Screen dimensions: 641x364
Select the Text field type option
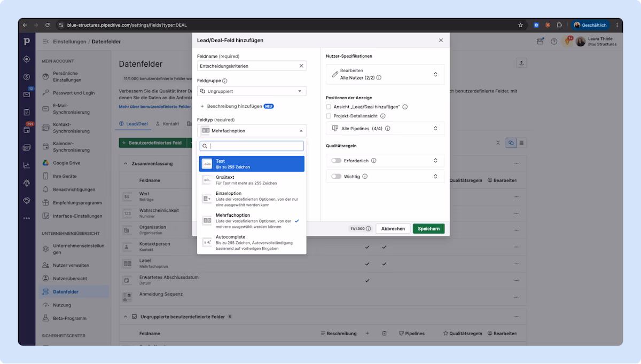point(252,164)
